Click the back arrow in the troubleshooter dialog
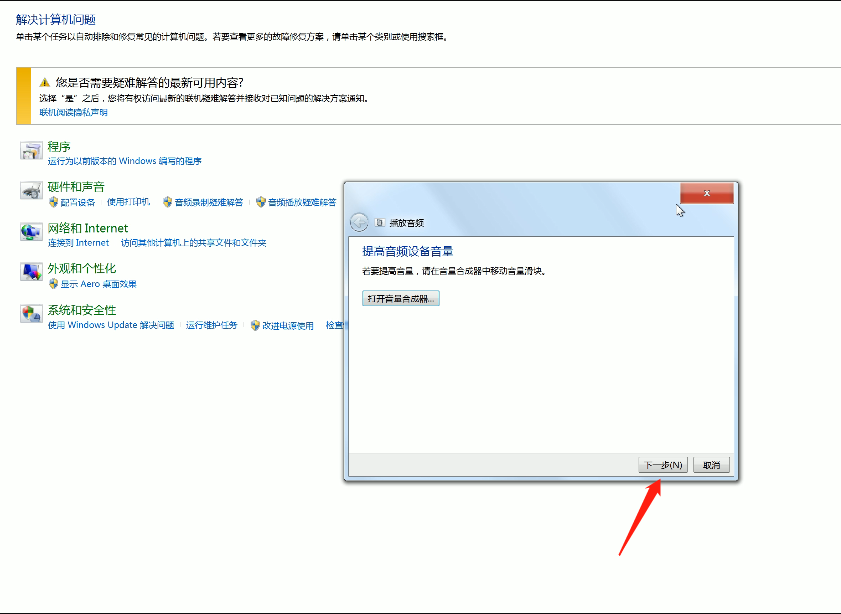Screen dimensions: 841x614 357,221
